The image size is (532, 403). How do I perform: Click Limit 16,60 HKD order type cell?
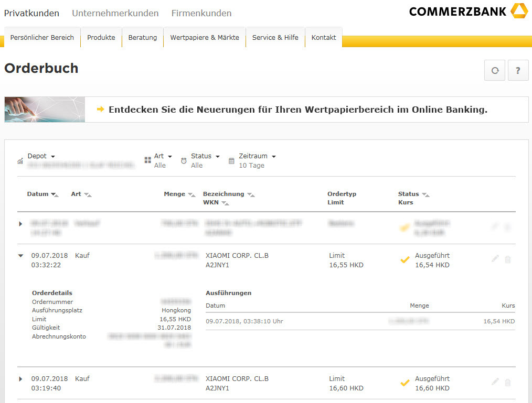(346, 383)
